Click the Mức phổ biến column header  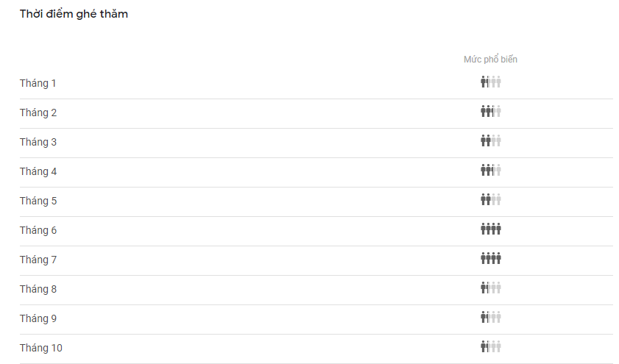[490, 60]
